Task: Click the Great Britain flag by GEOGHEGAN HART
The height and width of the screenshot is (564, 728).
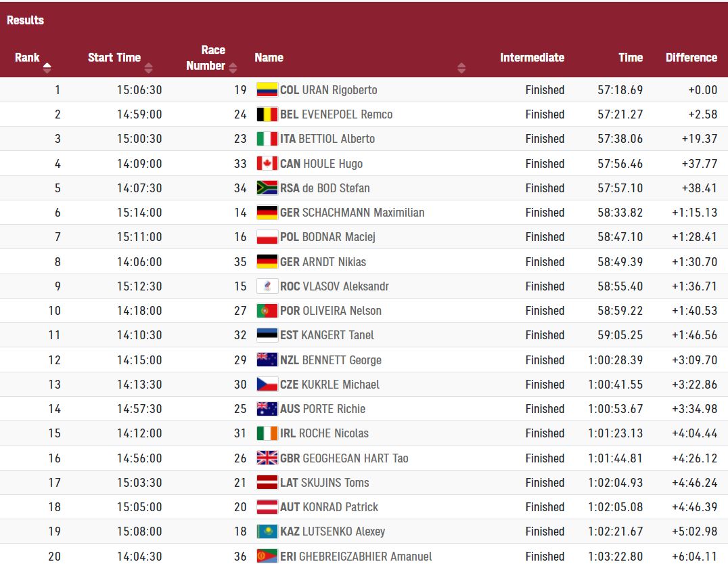Action: pyautogui.click(x=267, y=458)
